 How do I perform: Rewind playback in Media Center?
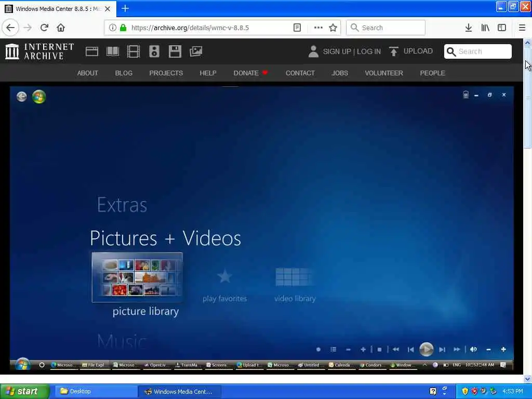tap(395, 349)
